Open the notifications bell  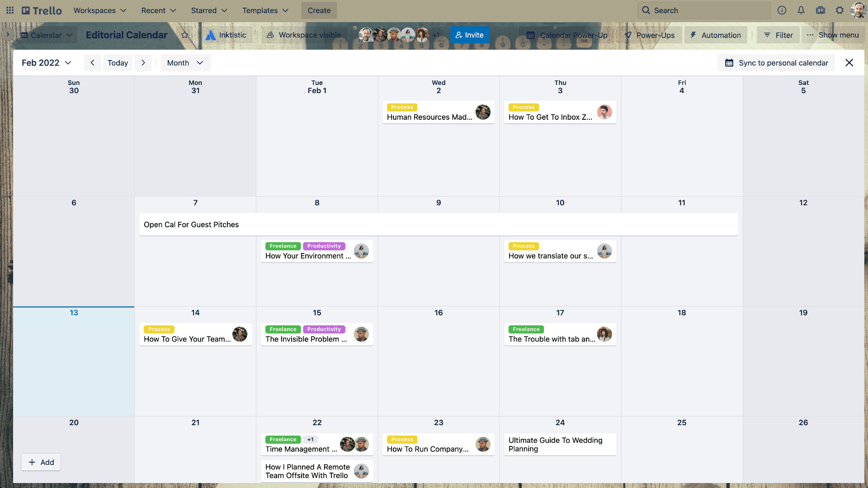801,10
